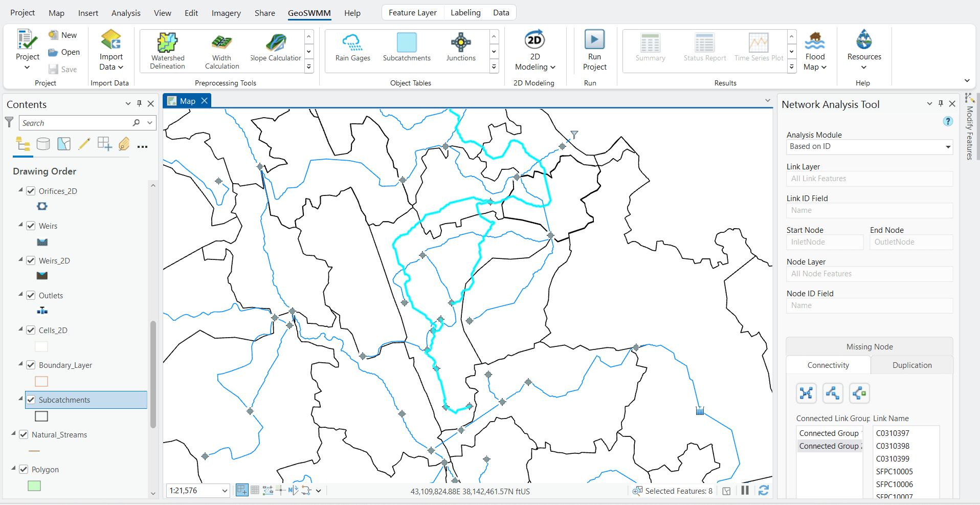
Task: Select the Slope Calculation tool
Action: pyautogui.click(x=275, y=49)
